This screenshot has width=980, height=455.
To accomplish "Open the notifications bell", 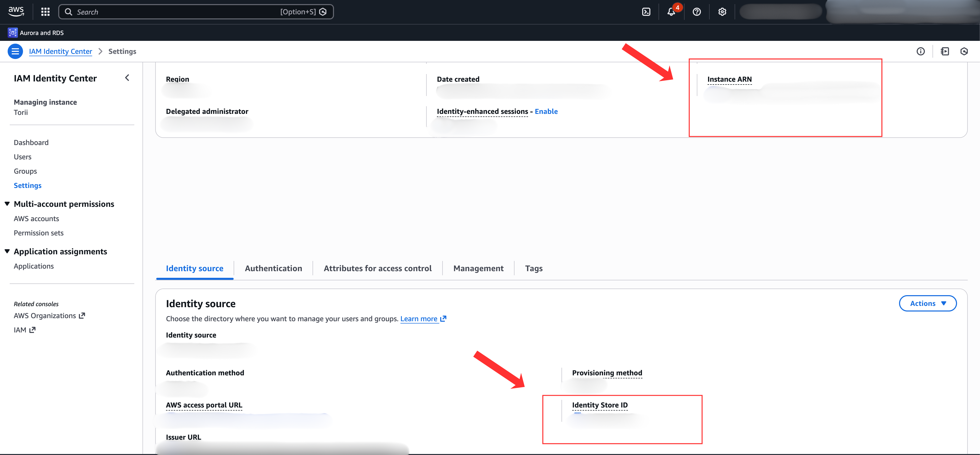I will (x=672, y=12).
